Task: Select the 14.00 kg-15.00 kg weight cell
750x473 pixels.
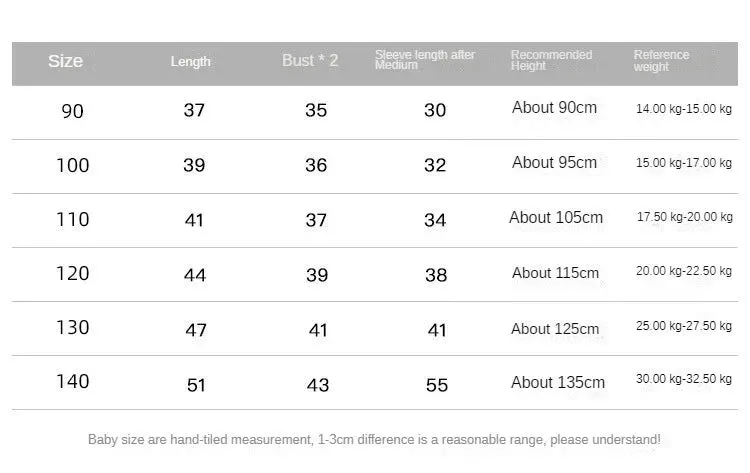Action: pyautogui.click(x=684, y=109)
